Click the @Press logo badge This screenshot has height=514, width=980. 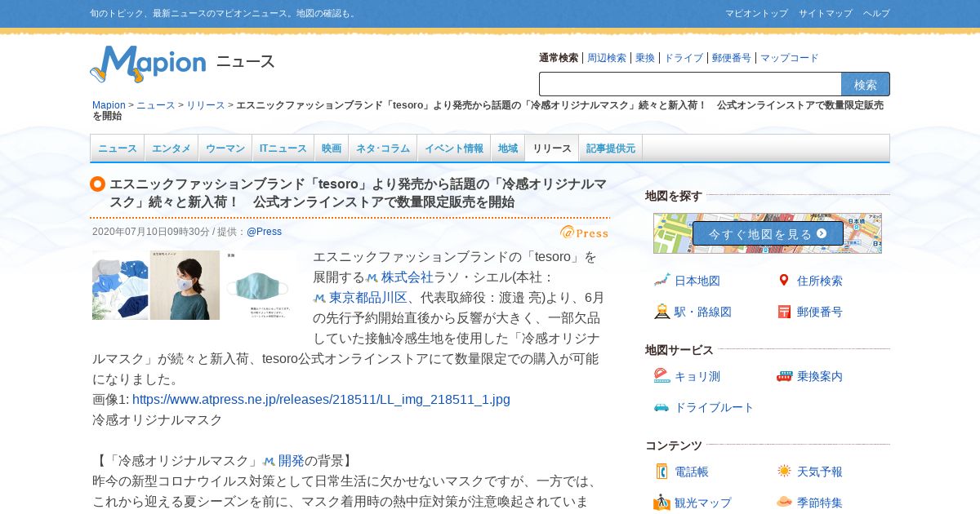click(x=584, y=233)
